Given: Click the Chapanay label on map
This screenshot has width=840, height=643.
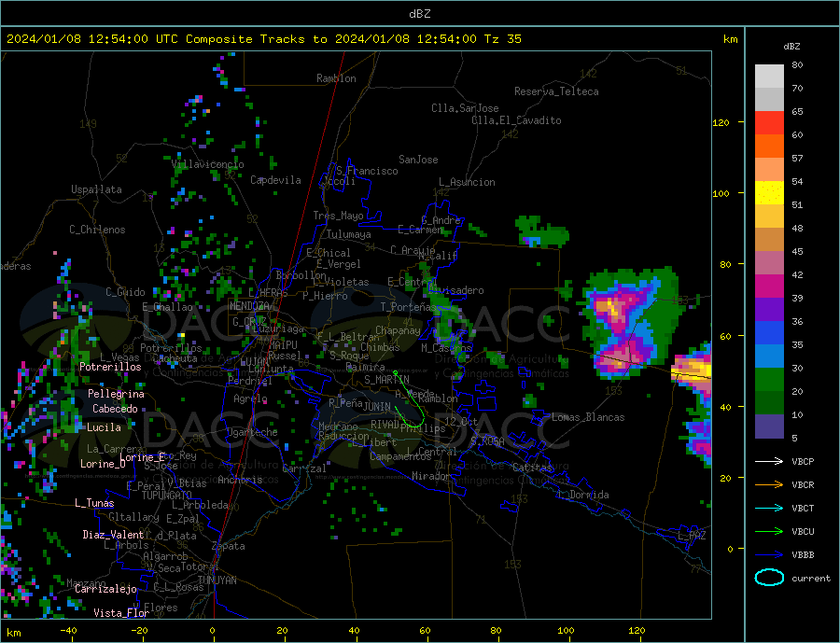Looking at the screenshot, I should click(x=398, y=330).
